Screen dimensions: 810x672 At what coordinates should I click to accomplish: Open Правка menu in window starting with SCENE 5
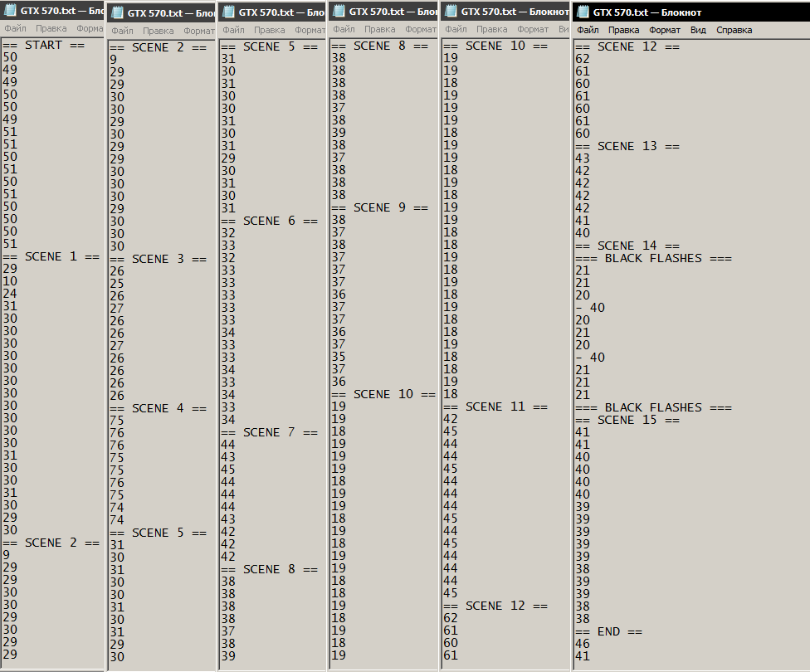point(269,30)
